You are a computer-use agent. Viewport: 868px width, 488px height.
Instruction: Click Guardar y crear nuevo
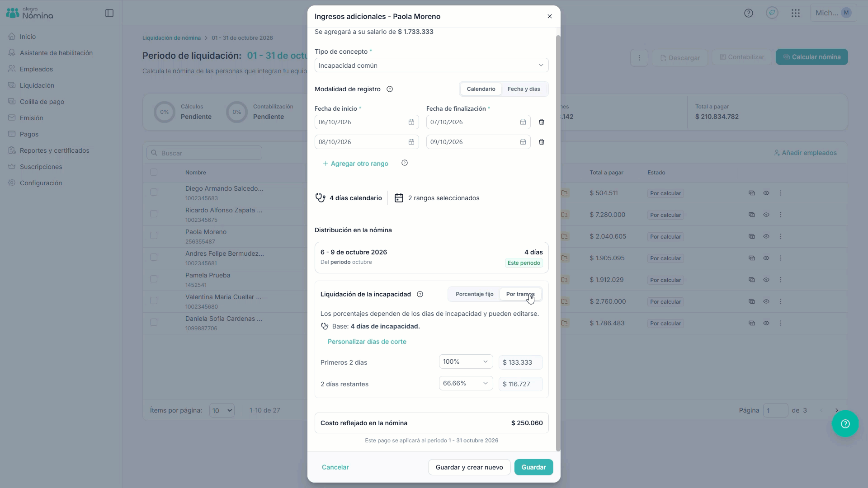tap(469, 467)
